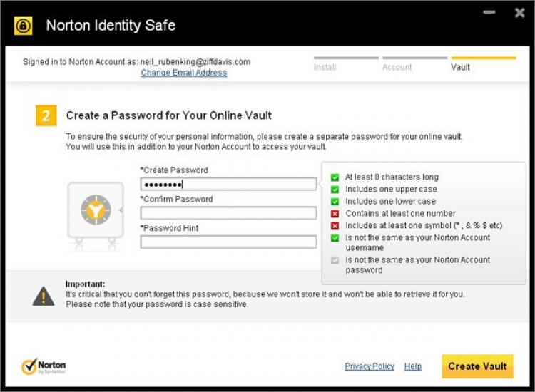Click the vault safe illustration icon
The image size is (535, 392).
click(x=96, y=212)
